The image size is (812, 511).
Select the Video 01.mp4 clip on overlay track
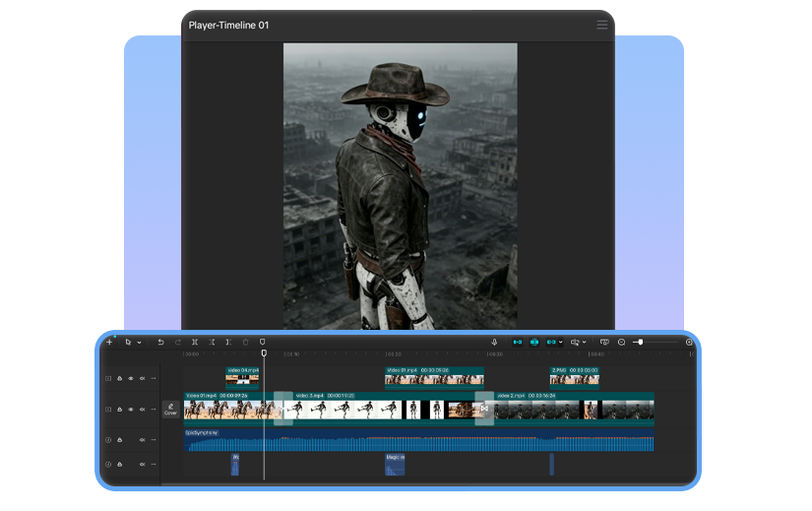pyautogui.click(x=434, y=378)
